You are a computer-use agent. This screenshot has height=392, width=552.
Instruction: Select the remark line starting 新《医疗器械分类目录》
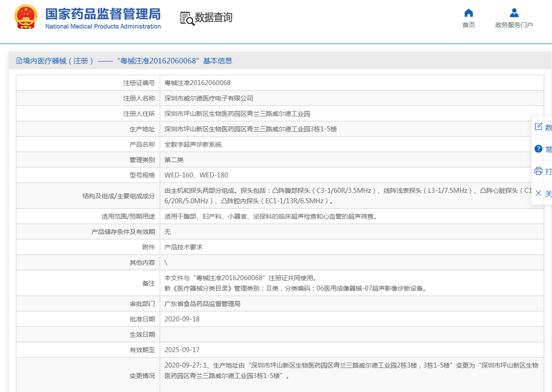pyautogui.click(x=295, y=288)
